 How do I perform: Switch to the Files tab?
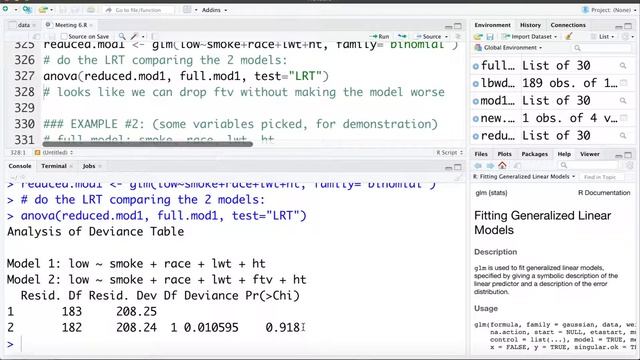481,154
